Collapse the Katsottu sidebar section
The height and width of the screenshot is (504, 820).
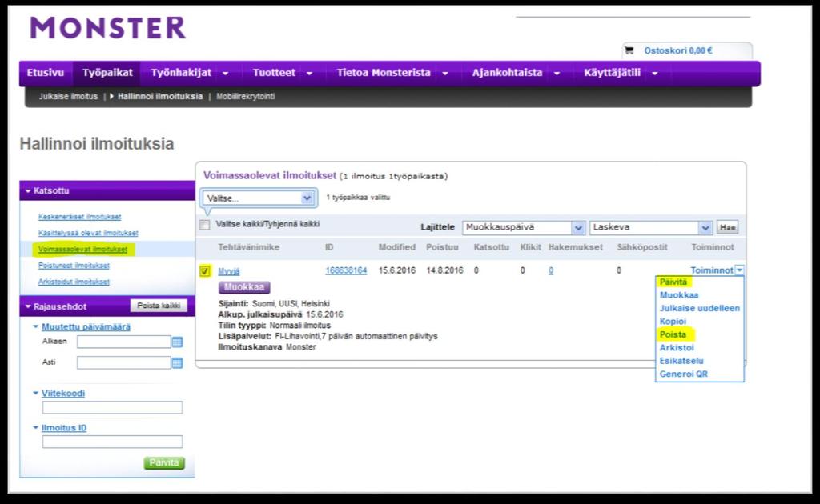pos(28,191)
